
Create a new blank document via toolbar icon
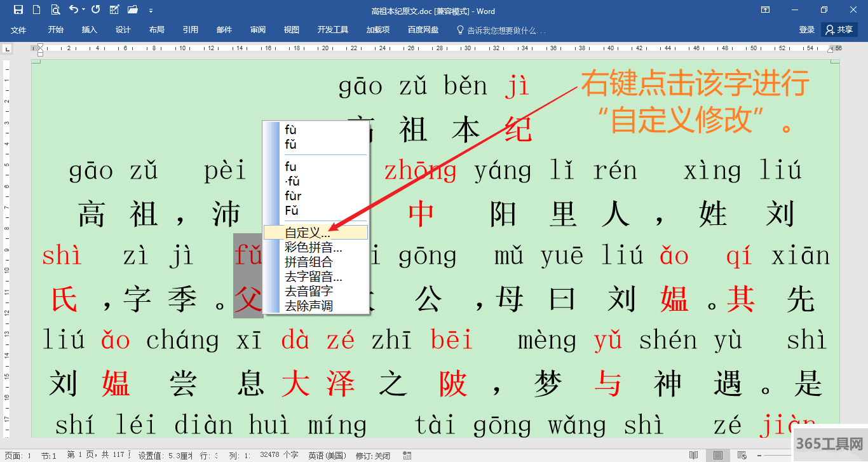click(x=37, y=10)
